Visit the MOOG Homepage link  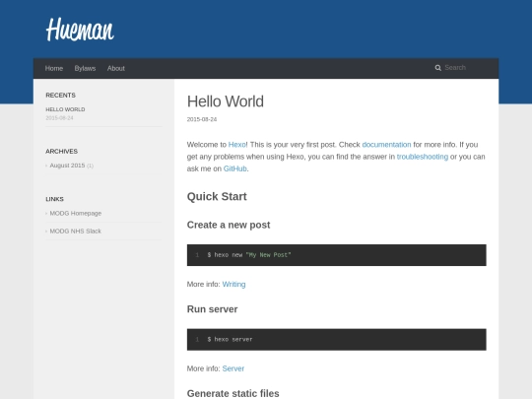click(76, 214)
